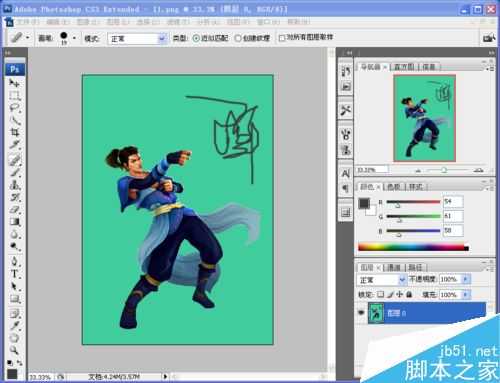Screen dimensions: 500x383
Task: Open the Navigator panel options menu
Action: (489, 68)
